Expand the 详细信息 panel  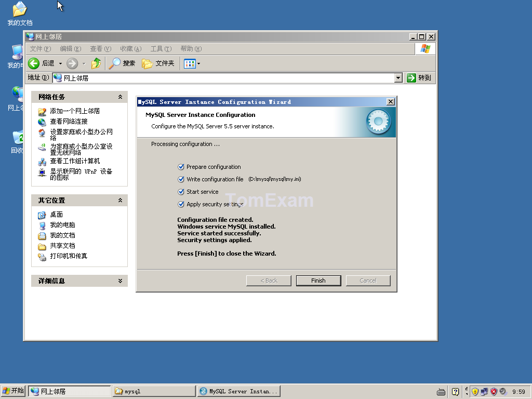coord(120,281)
